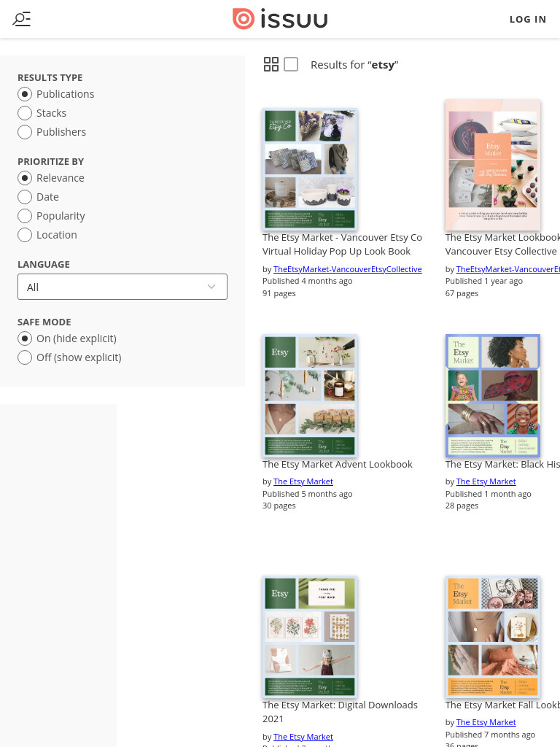
Task: Switch to grid view layout
Action: [x=271, y=64]
